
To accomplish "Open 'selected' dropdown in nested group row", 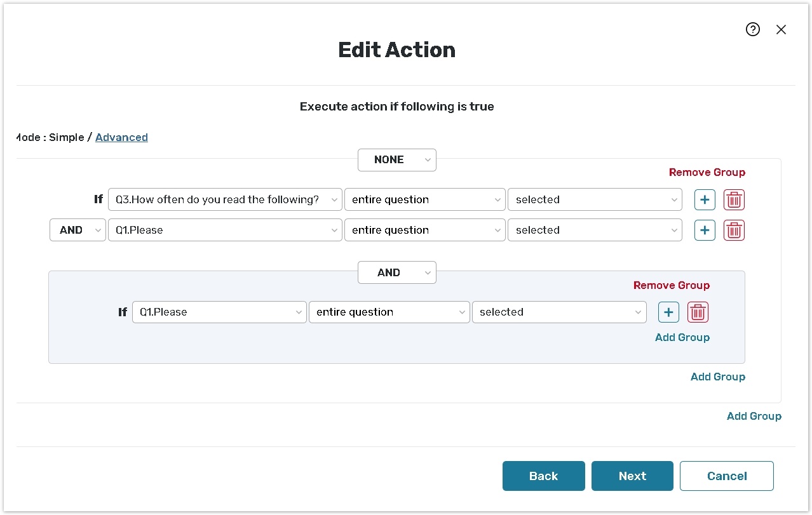I will [558, 312].
